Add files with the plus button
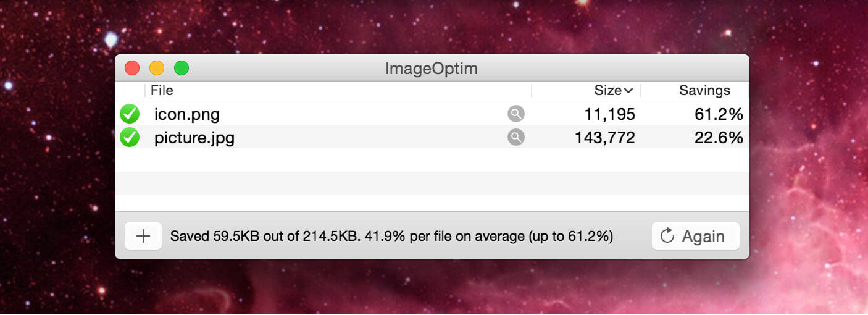The width and height of the screenshot is (868, 315). coord(143,236)
